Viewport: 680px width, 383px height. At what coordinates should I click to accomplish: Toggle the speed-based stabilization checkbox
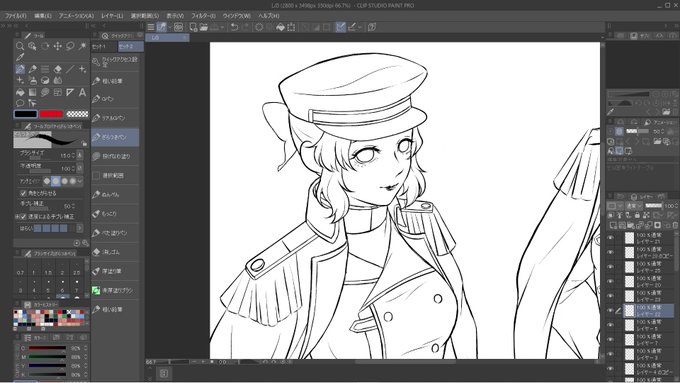point(23,216)
